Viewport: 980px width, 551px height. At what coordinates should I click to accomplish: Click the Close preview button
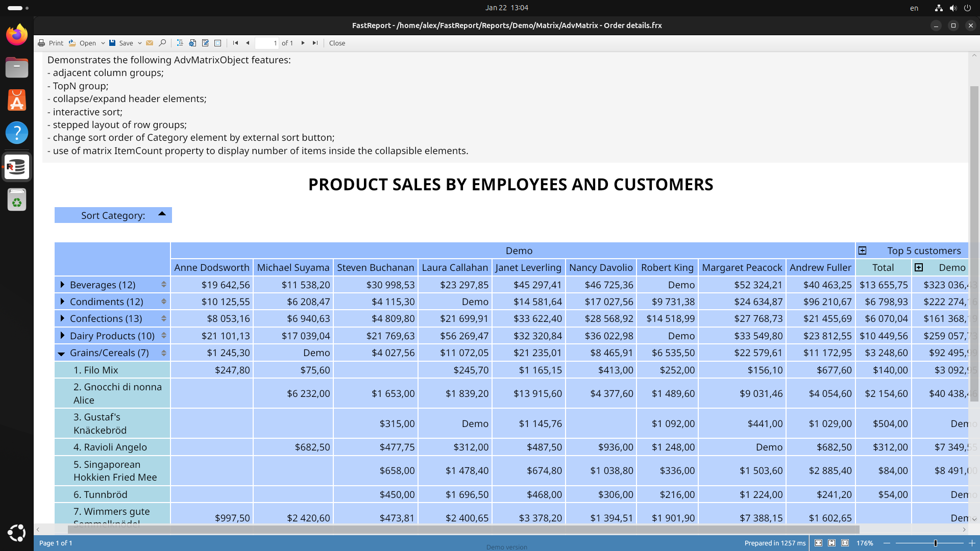pos(337,43)
